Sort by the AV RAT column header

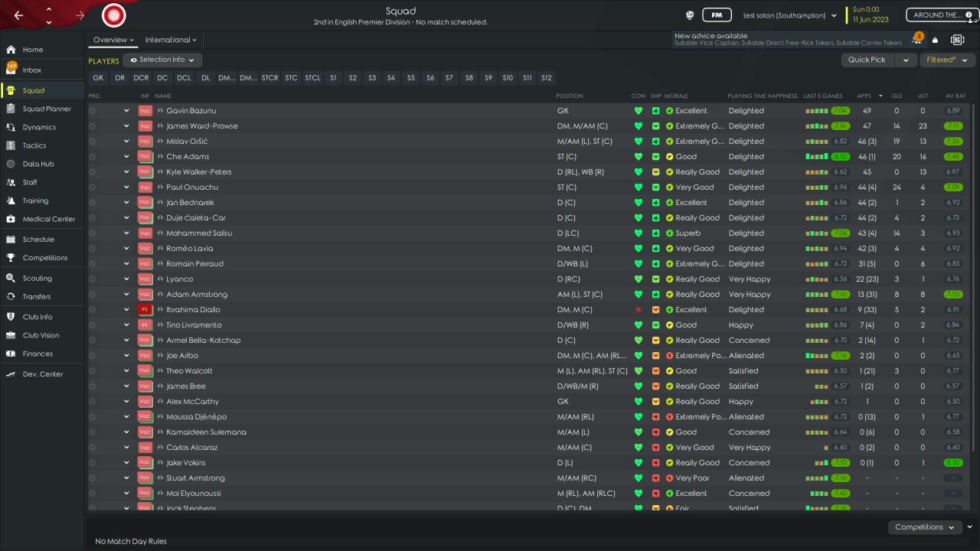pos(956,96)
